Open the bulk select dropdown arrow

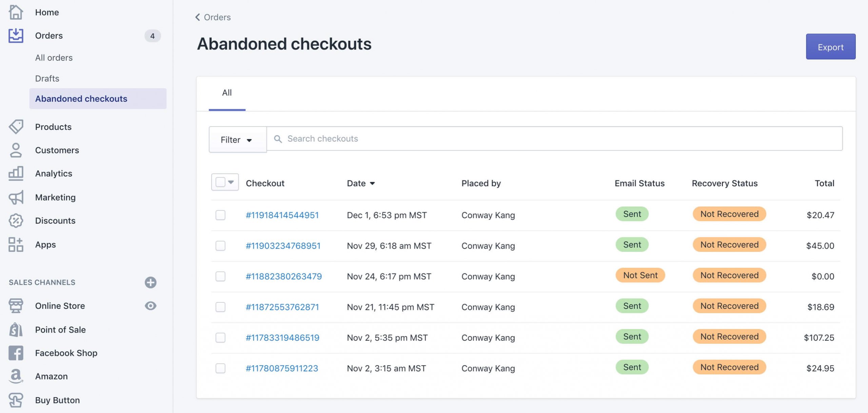231,182
